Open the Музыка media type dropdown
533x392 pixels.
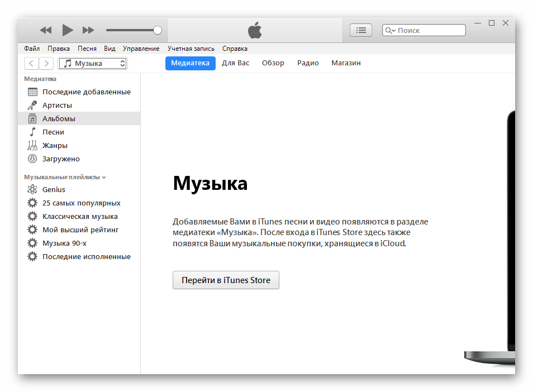93,64
